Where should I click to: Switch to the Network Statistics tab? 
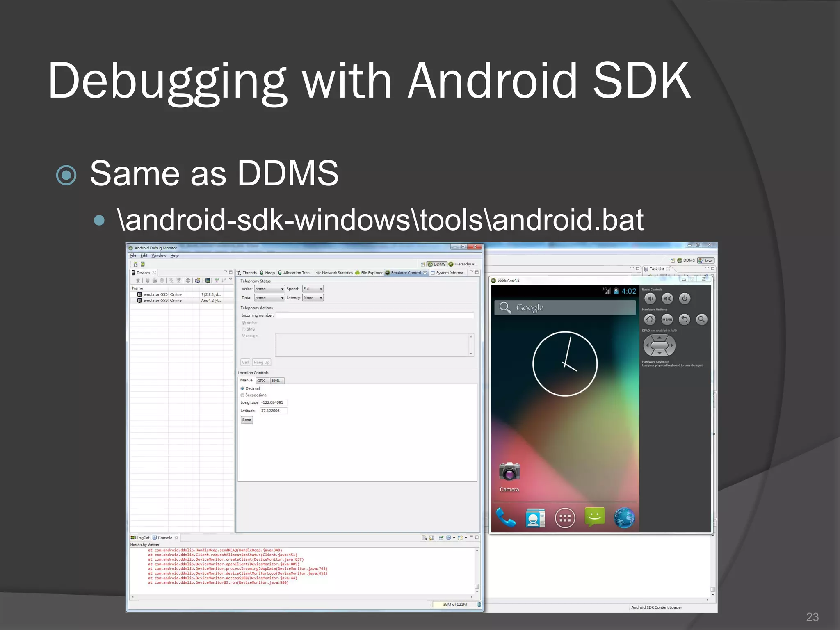[334, 273]
